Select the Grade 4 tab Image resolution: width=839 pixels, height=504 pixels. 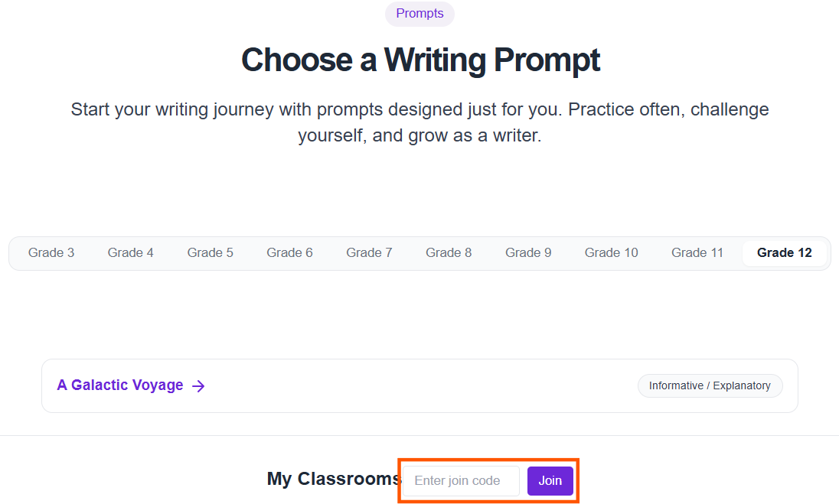tap(130, 252)
